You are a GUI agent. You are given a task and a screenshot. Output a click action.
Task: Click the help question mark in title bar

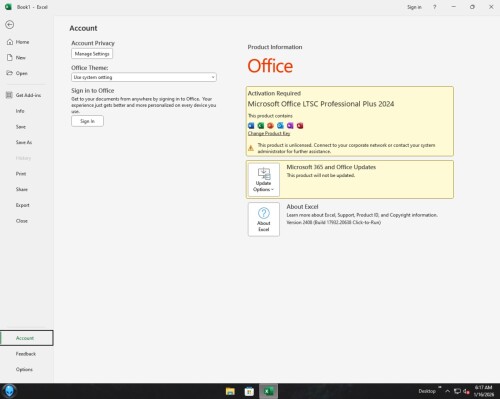[434, 7]
